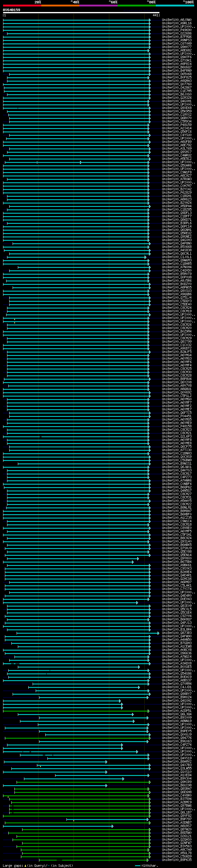The width and height of the screenshot is (197, 868).
Task: Select the UniRef100_C1MYX2 label
Action: coord(177,115)
